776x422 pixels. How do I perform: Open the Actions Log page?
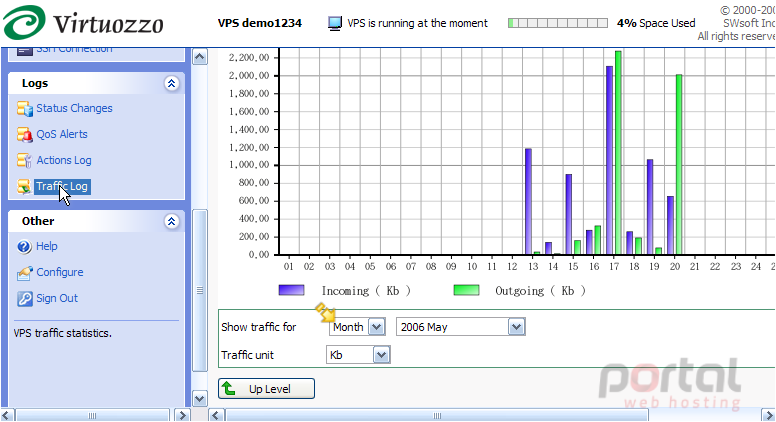pyautogui.click(x=64, y=160)
